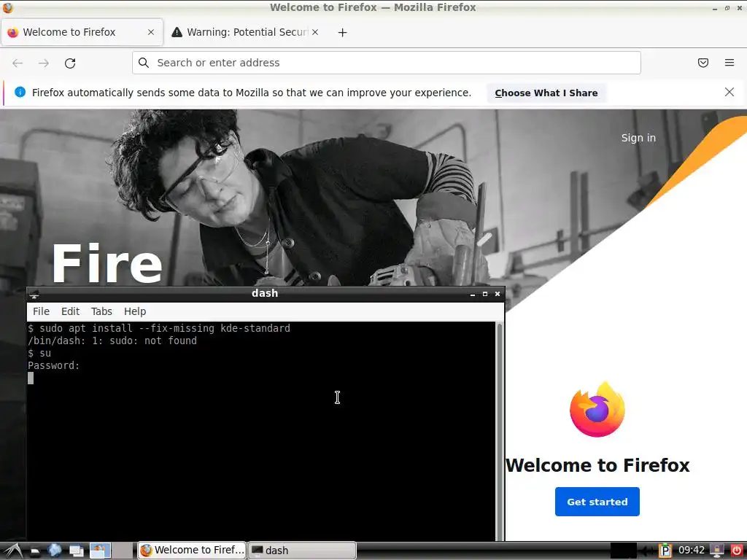Switch to the Warning: Potential Security tab
This screenshot has height=560, width=747.
click(245, 32)
